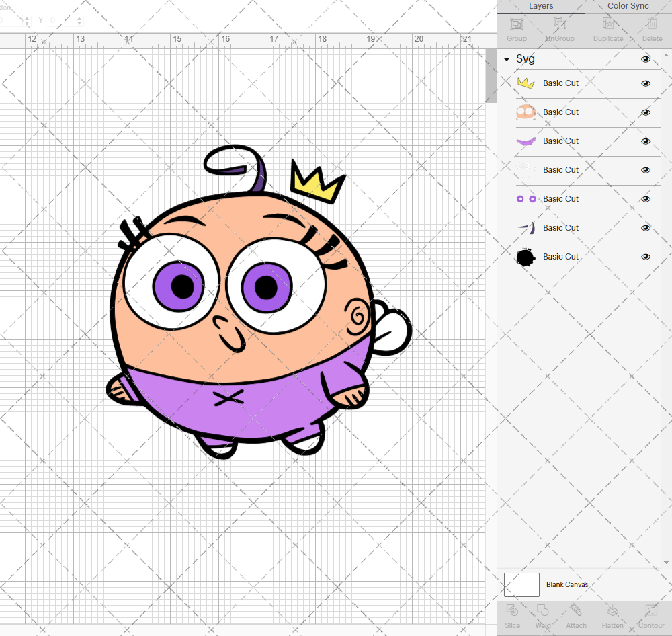Click the Duplicate icon

(607, 24)
